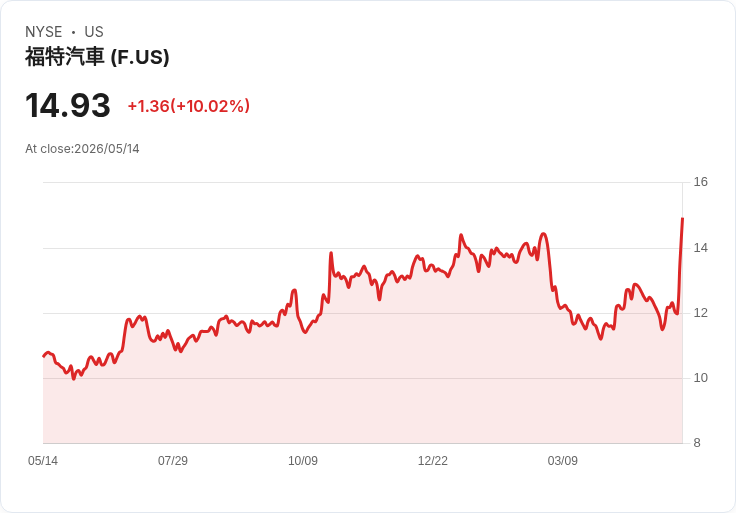Click the 10 price axis label
The width and height of the screenshot is (736, 513).
click(x=700, y=377)
